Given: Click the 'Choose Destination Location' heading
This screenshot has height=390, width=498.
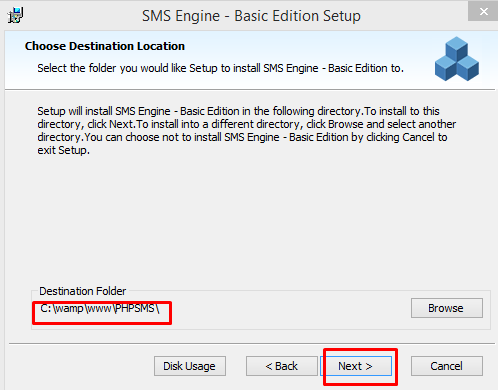Looking at the screenshot, I should click(x=105, y=46).
